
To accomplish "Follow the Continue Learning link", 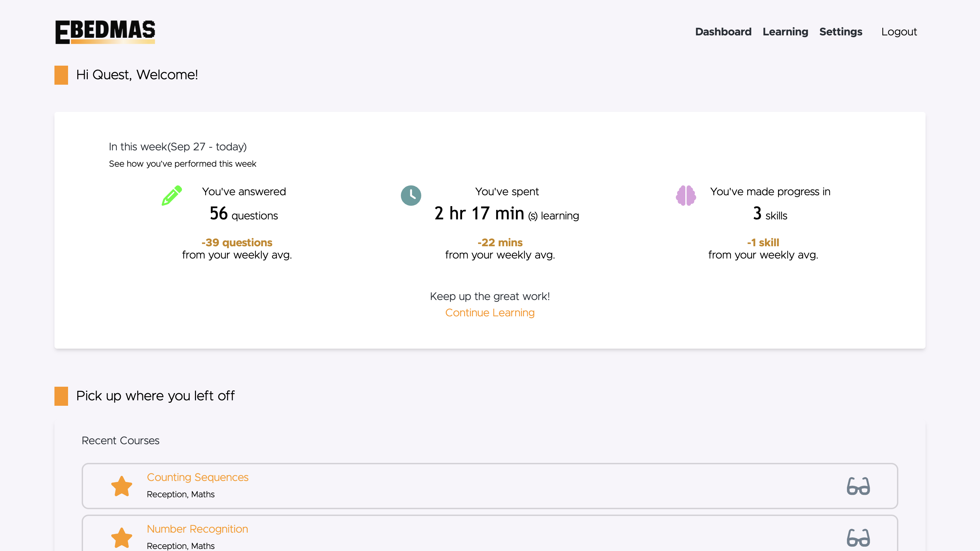I will pos(490,313).
